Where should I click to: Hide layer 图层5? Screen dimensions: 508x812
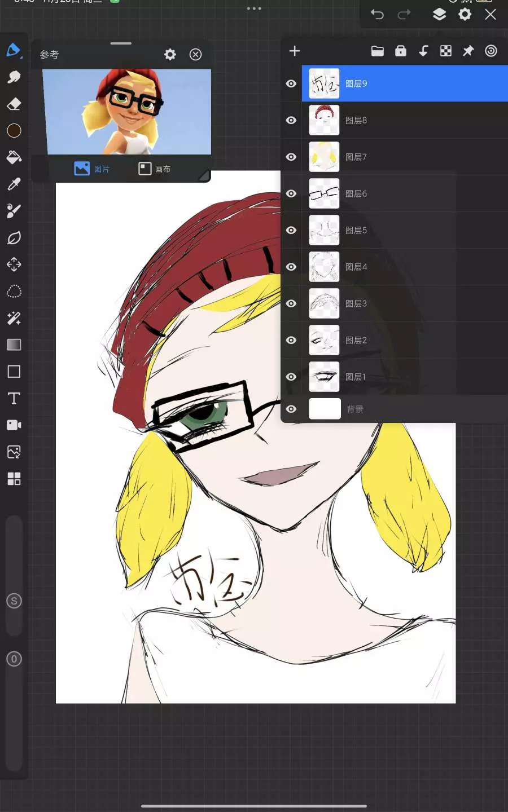click(x=291, y=230)
